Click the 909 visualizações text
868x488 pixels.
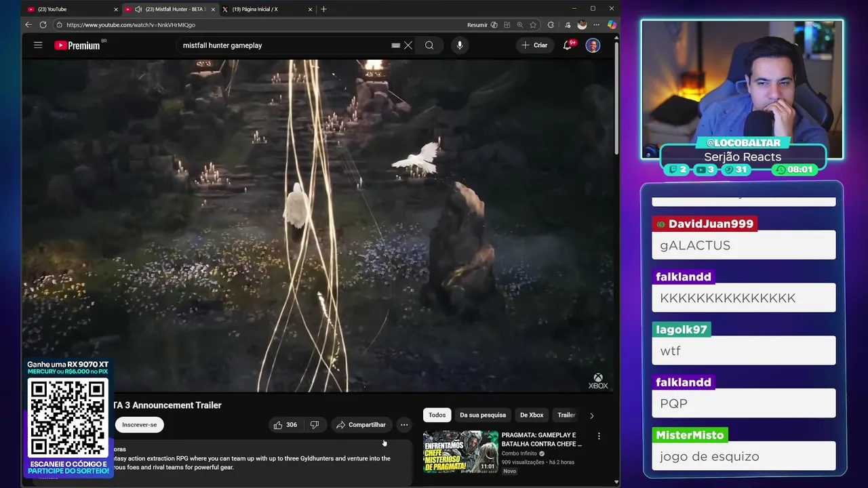523,462
